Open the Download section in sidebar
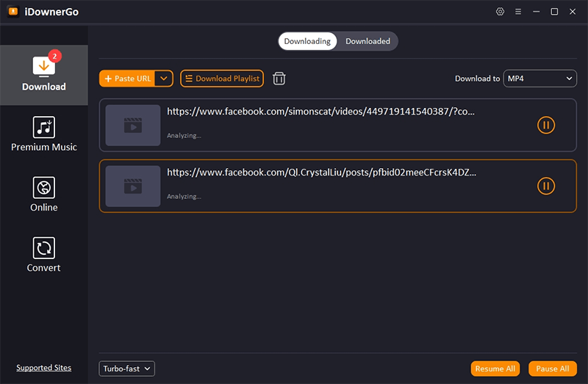Image resolution: width=588 pixels, height=384 pixels. [44, 75]
